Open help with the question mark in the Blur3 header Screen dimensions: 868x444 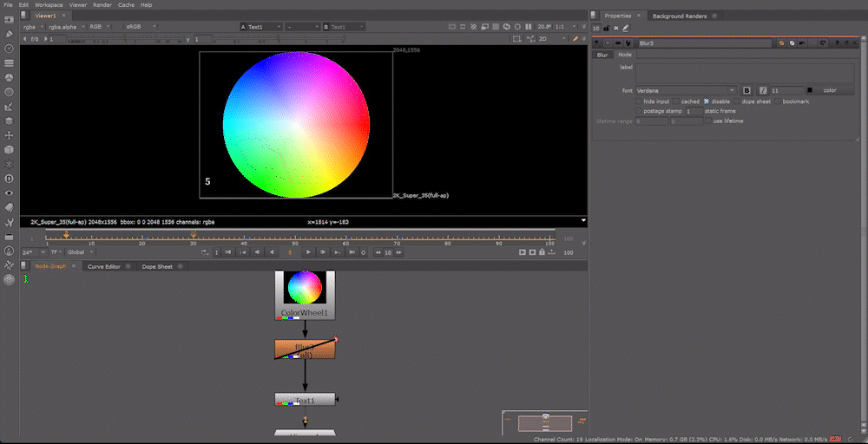[838, 43]
